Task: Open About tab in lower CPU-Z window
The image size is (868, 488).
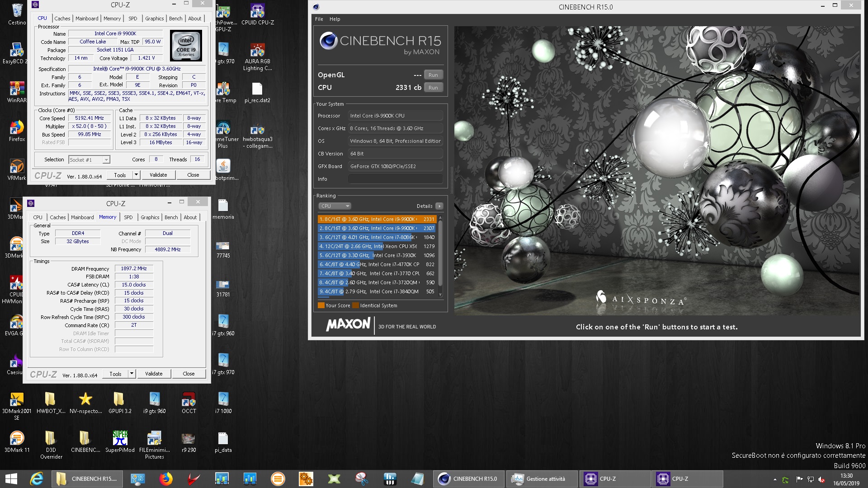Action: [x=190, y=217]
